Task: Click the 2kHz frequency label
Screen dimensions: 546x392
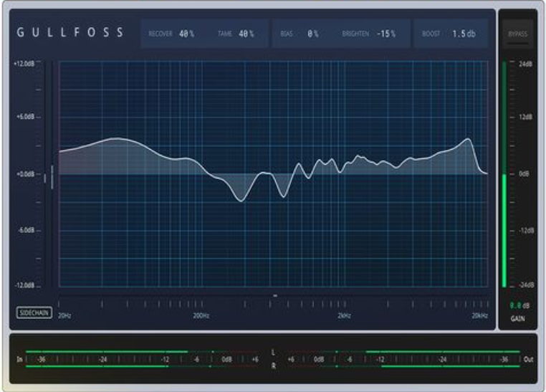Action: pyautogui.click(x=344, y=316)
